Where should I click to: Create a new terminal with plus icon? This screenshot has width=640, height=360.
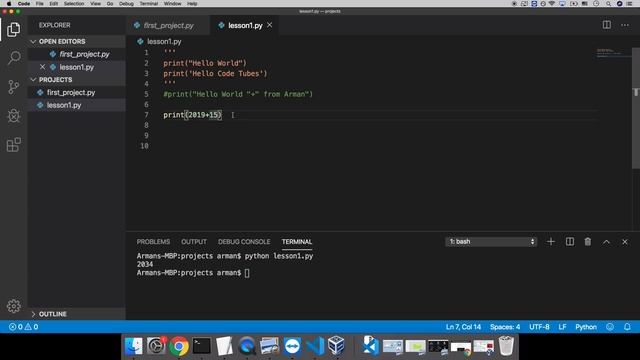(551, 242)
